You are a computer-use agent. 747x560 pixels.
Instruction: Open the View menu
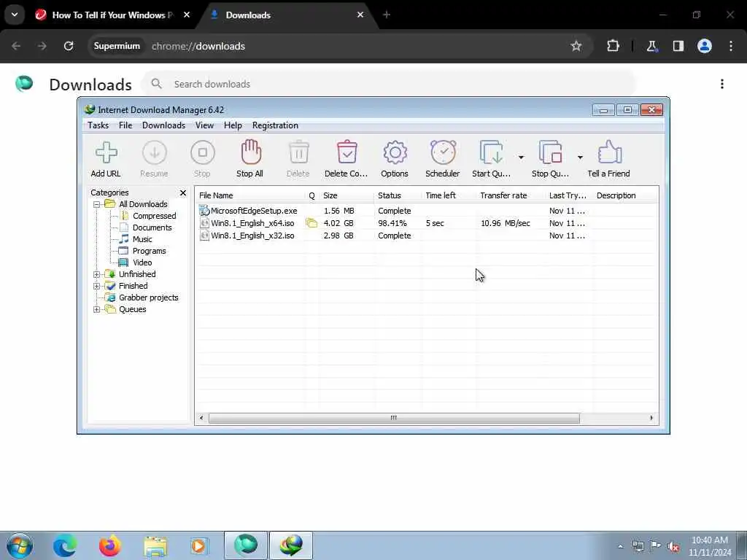(x=204, y=125)
